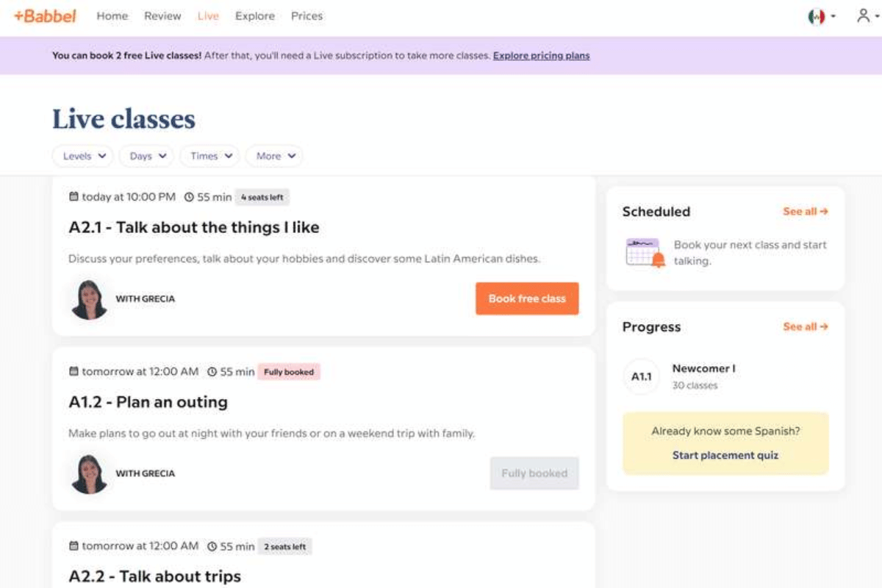
Task: Select the A1.1 Newcomer level badge
Action: click(x=640, y=376)
